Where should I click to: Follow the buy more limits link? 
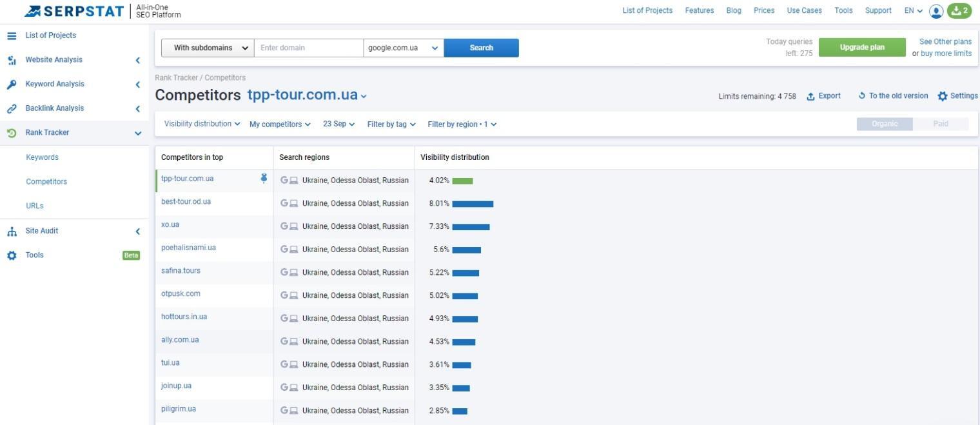pos(946,54)
